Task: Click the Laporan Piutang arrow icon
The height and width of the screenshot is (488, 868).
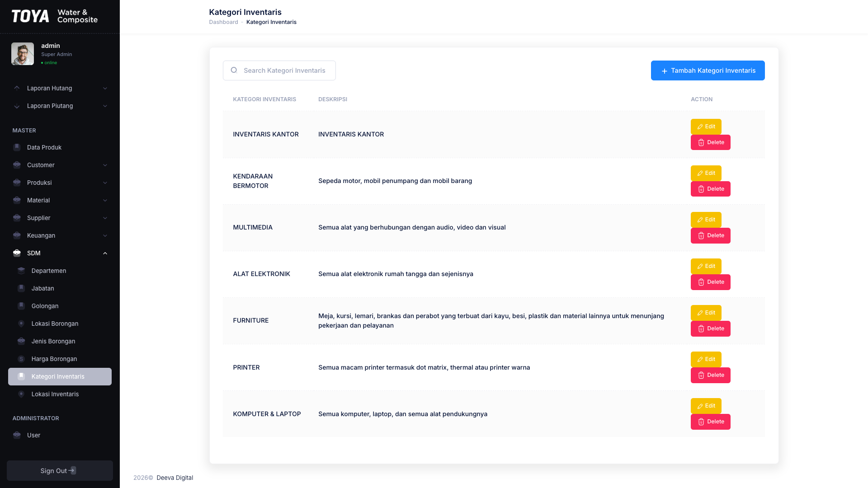Action: (17, 106)
